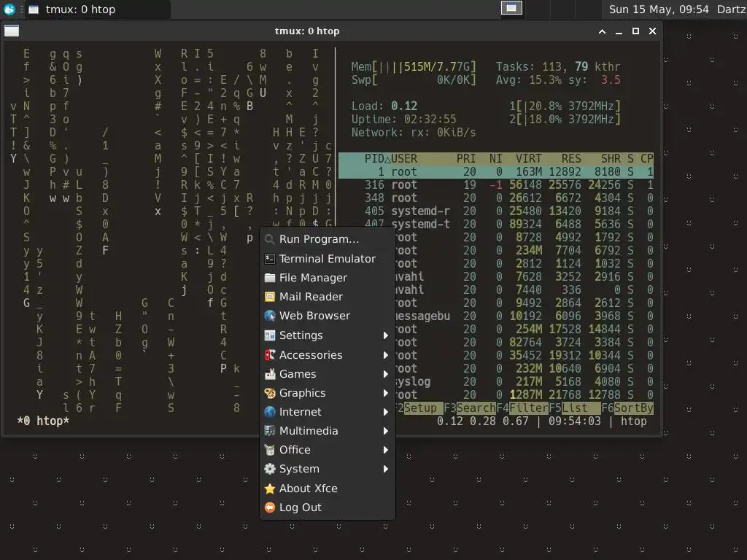Screen dimensions: 747x560
Task: Roll up the tmux window with the shade arrow
Action: pos(602,31)
